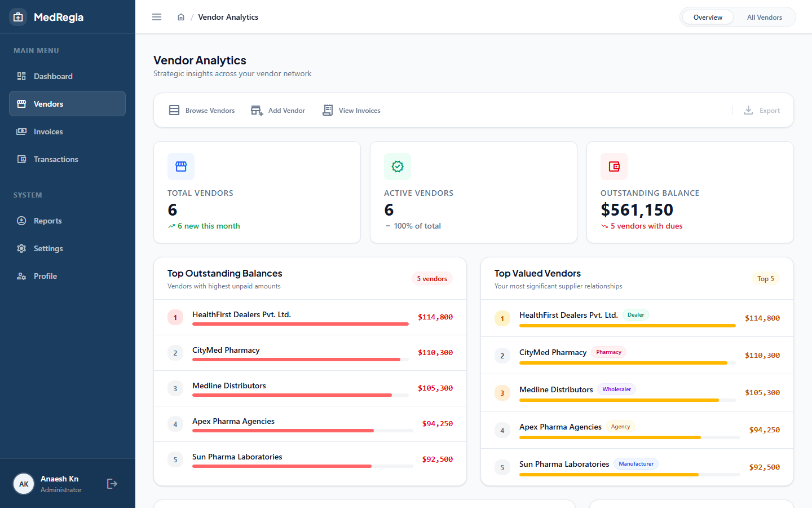Image resolution: width=812 pixels, height=508 pixels.
Task: Click the Agency tag next to Apex Pharma
Action: coord(620,427)
